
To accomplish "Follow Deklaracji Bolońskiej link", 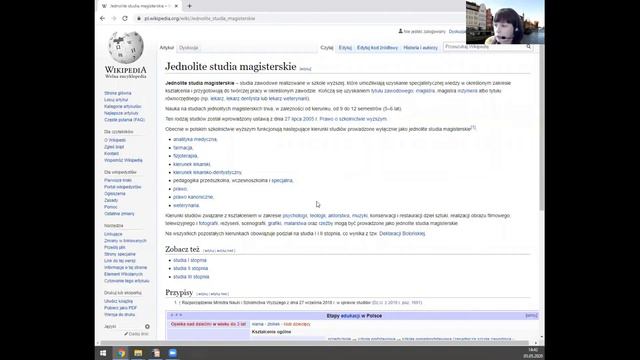I will pos(402,233).
